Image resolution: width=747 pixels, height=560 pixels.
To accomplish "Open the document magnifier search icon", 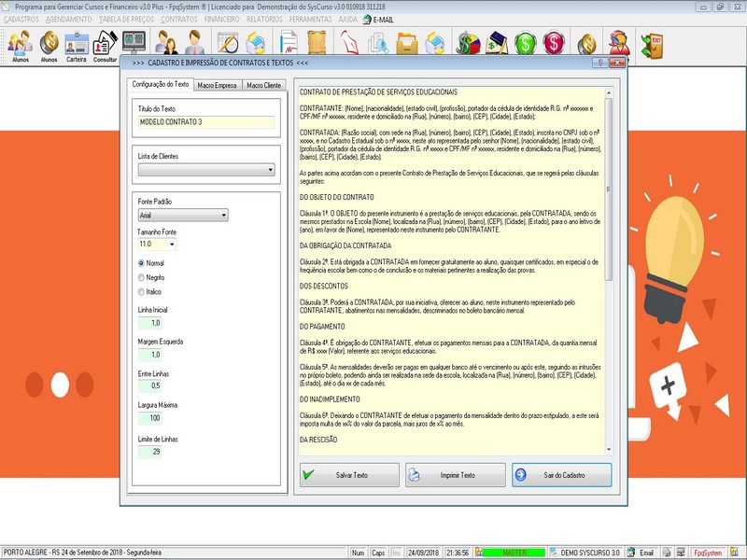I will click(379, 43).
